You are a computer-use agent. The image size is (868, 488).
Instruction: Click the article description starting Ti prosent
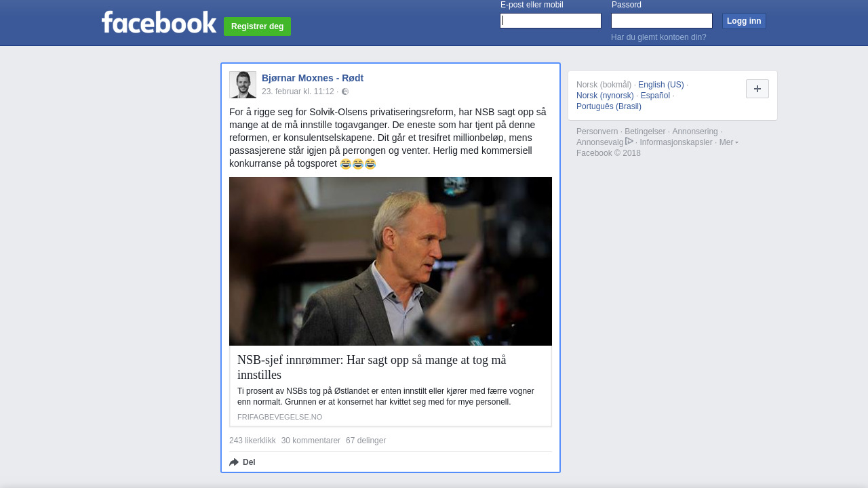pyautogui.click(x=386, y=396)
